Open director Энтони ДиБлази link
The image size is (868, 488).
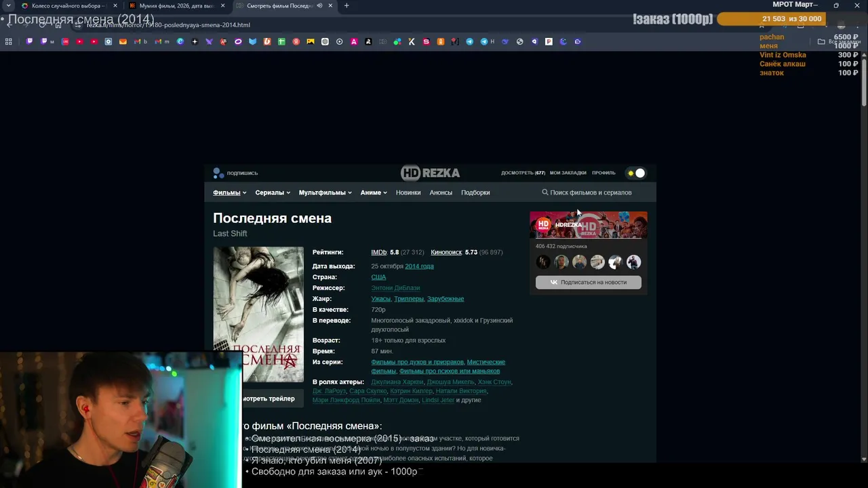395,288
